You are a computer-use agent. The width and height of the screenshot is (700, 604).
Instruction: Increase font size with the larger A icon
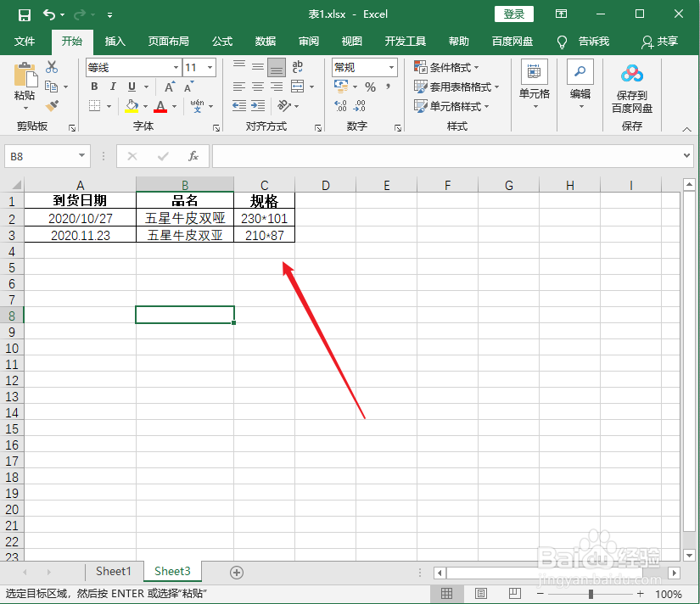coord(170,87)
